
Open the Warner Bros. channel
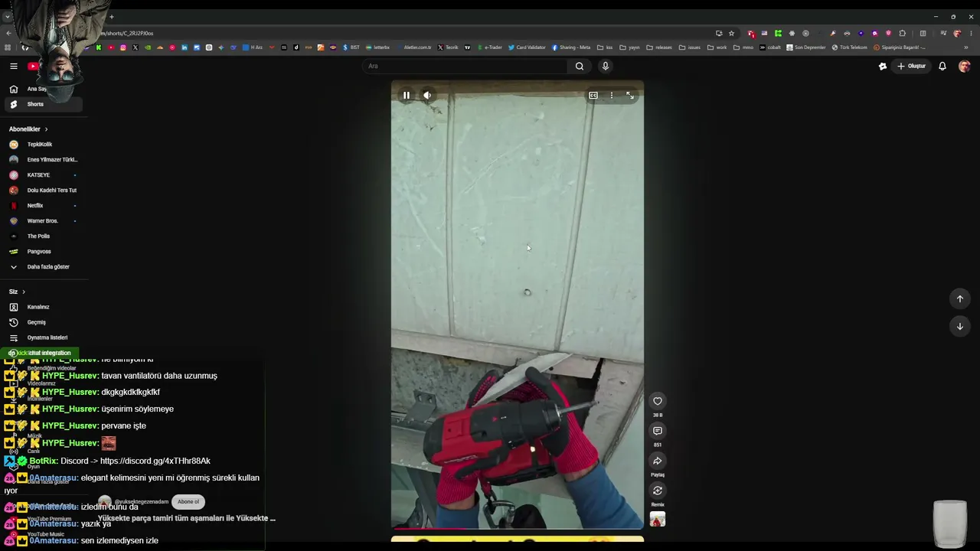(42, 221)
